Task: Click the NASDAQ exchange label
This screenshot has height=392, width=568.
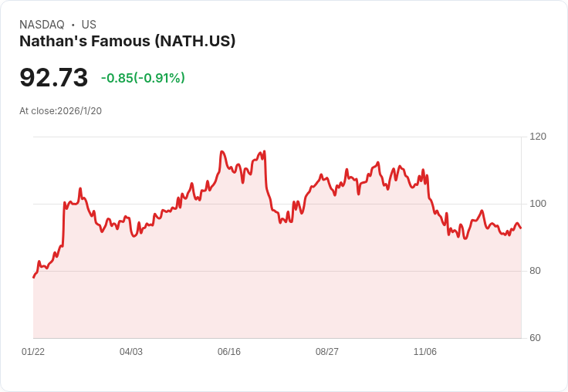Action: pyautogui.click(x=42, y=25)
